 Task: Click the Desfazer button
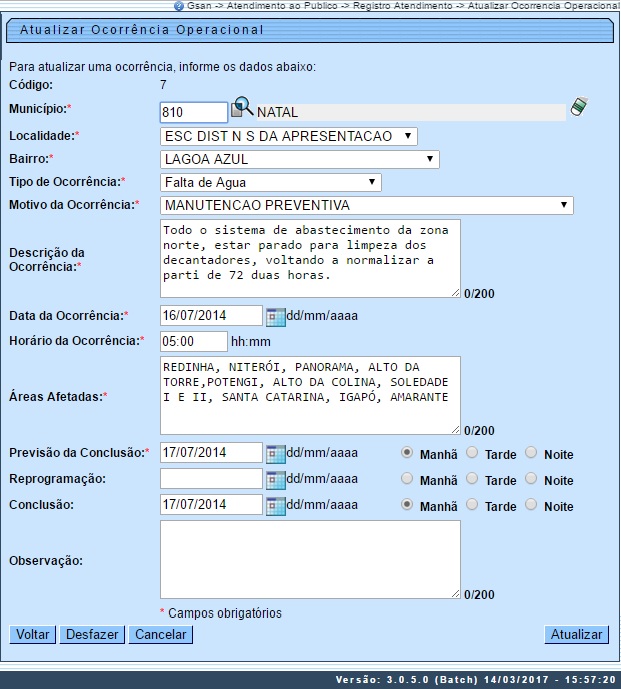click(93, 634)
